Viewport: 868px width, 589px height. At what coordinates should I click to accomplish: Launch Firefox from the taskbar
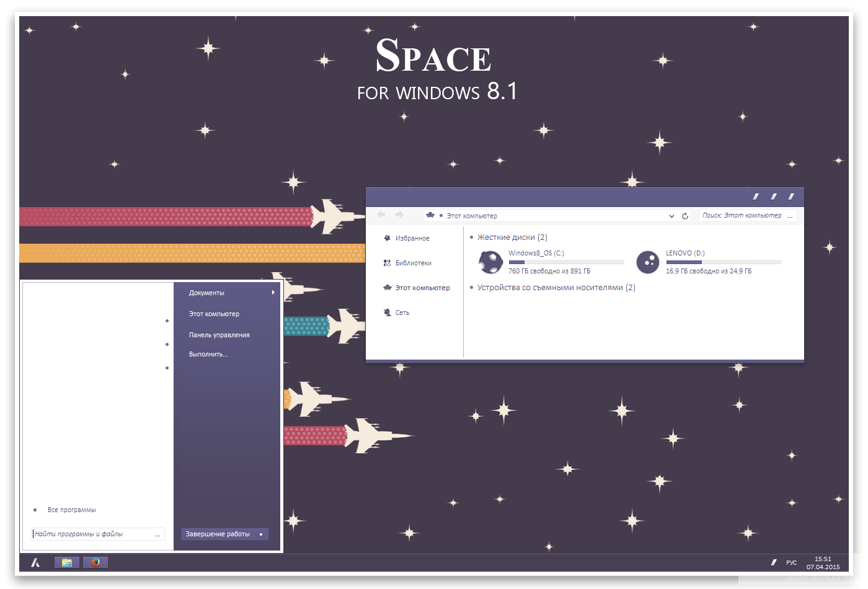pyautogui.click(x=95, y=562)
